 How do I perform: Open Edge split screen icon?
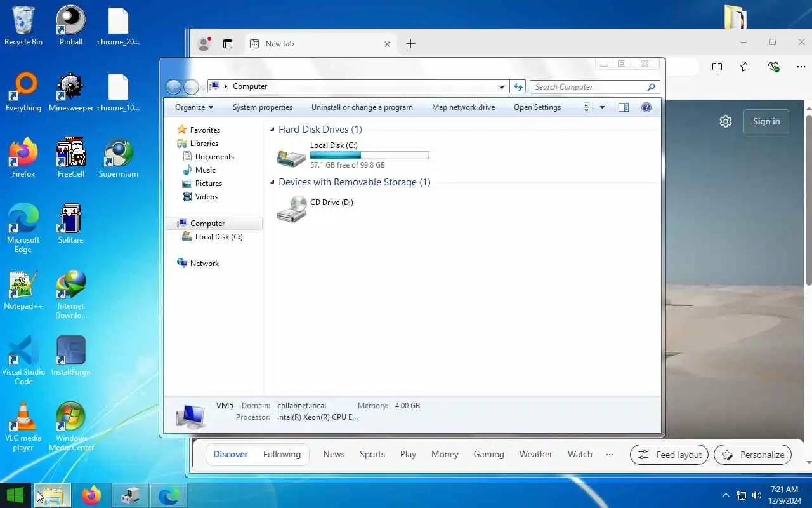pyautogui.click(x=717, y=67)
